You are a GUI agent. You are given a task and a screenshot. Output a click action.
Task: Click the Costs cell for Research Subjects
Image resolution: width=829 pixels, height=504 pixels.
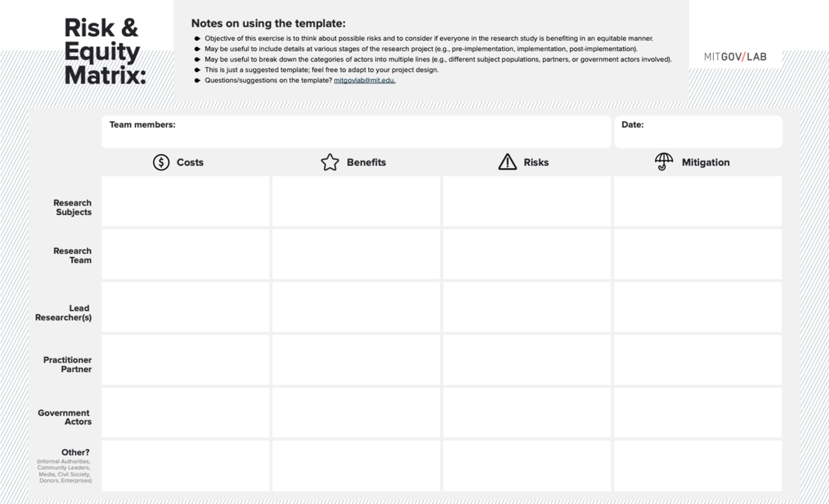(x=185, y=201)
